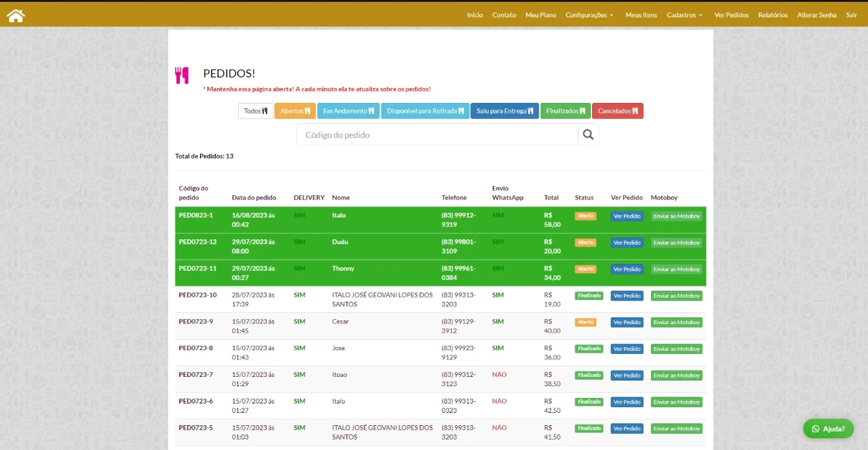Expand the Cadastros dropdown menu
Viewport: 868px width, 450px height.
click(684, 15)
